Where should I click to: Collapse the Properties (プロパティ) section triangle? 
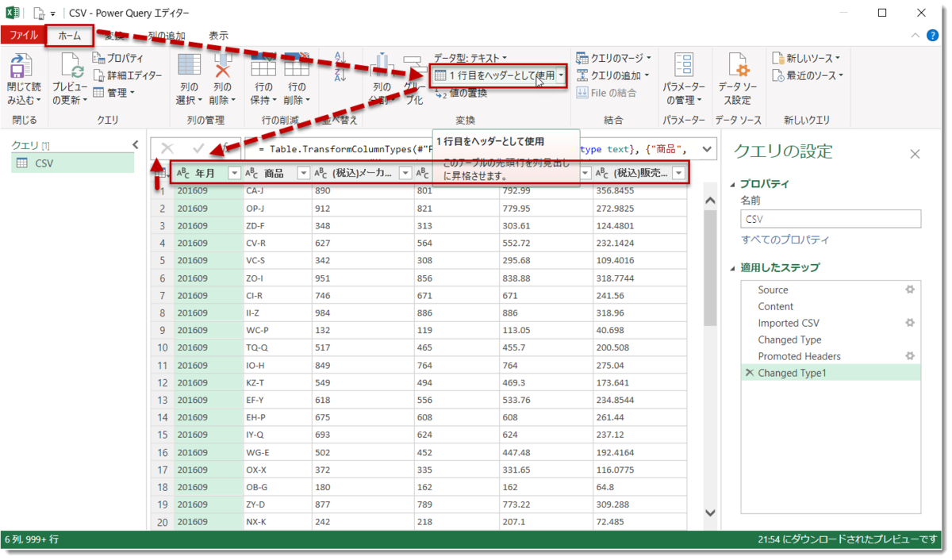(x=732, y=184)
